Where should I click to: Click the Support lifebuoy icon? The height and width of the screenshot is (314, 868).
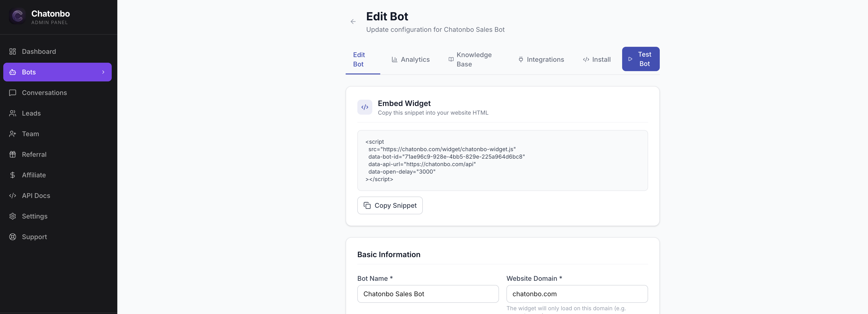pos(13,237)
